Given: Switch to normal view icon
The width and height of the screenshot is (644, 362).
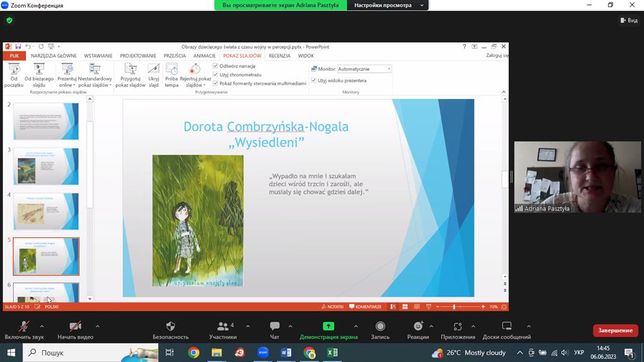Looking at the screenshot, I should 393,307.
